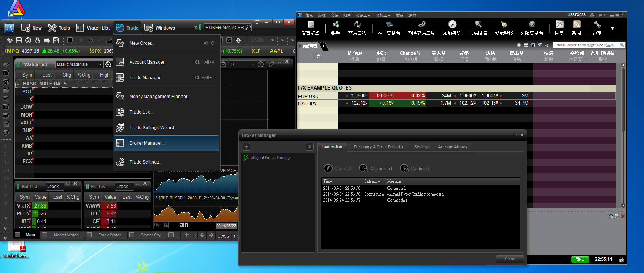The height and width of the screenshot is (273, 644).
Task: Collapse the BASIC MATERIALS group
Action: 18,84
